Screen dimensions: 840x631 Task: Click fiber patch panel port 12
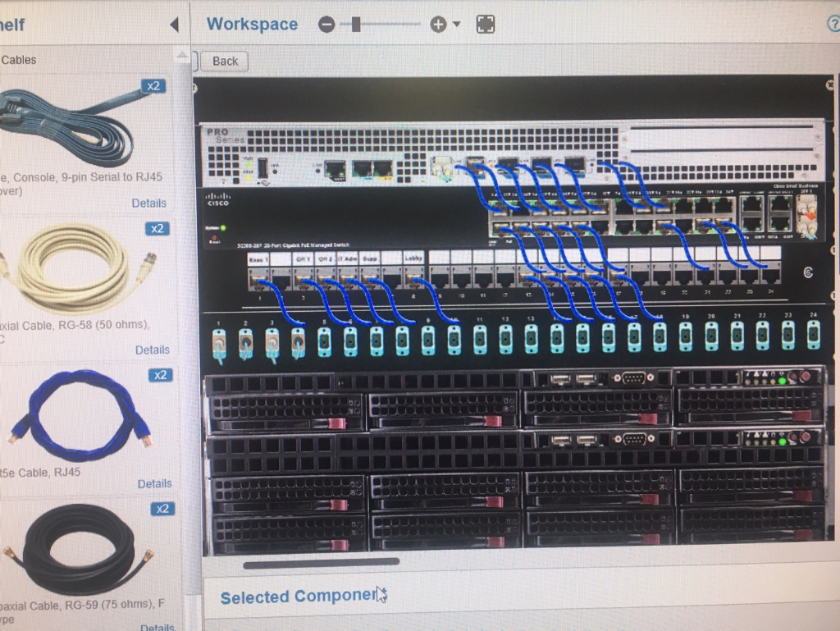click(x=505, y=340)
